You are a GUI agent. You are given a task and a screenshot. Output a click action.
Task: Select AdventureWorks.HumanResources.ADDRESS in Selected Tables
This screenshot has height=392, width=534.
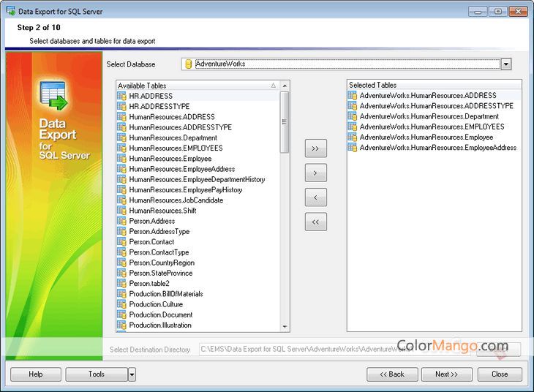tap(428, 95)
